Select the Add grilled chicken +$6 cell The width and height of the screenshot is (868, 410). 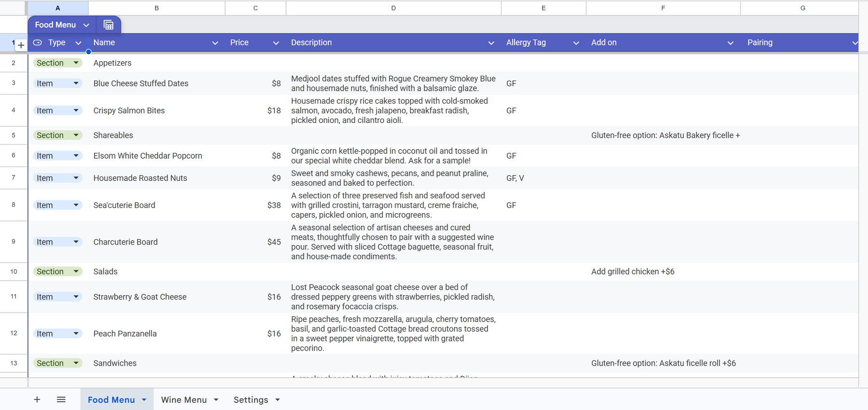[x=663, y=272]
